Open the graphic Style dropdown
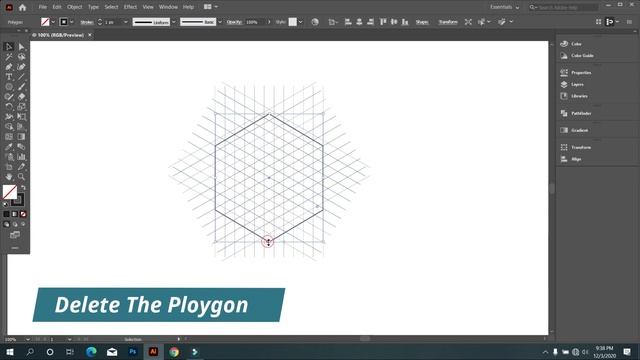 [300, 22]
